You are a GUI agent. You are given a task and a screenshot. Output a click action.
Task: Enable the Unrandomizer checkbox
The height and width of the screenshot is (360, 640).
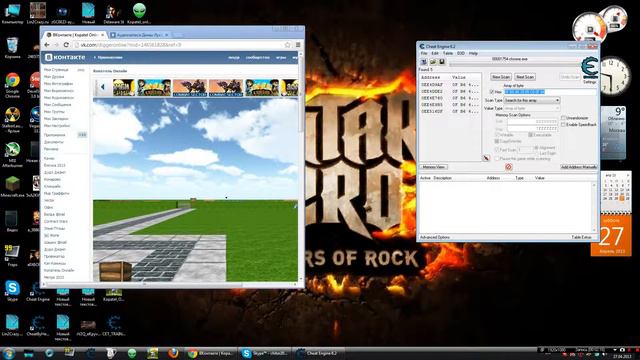[x=563, y=118]
